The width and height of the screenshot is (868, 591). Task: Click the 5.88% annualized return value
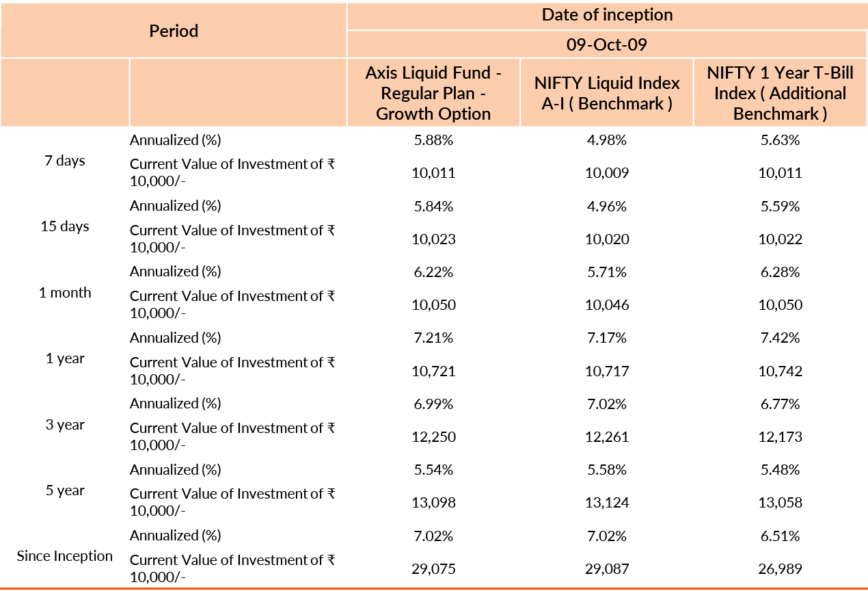(x=433, y=141)
